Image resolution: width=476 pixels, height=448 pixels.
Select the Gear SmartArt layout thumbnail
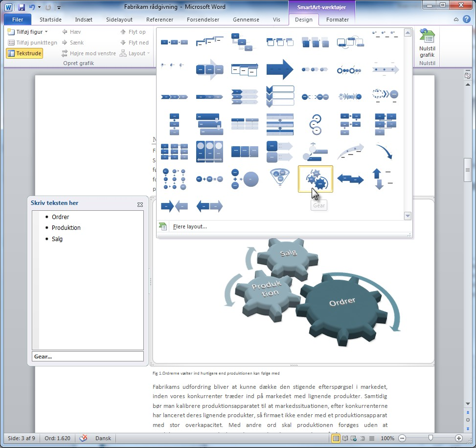[316, 179]
